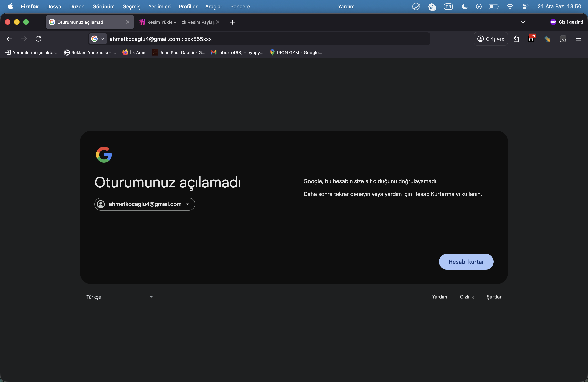Open the Yardım menu in the menu bar
588x382 pixels.
point(346,6)
